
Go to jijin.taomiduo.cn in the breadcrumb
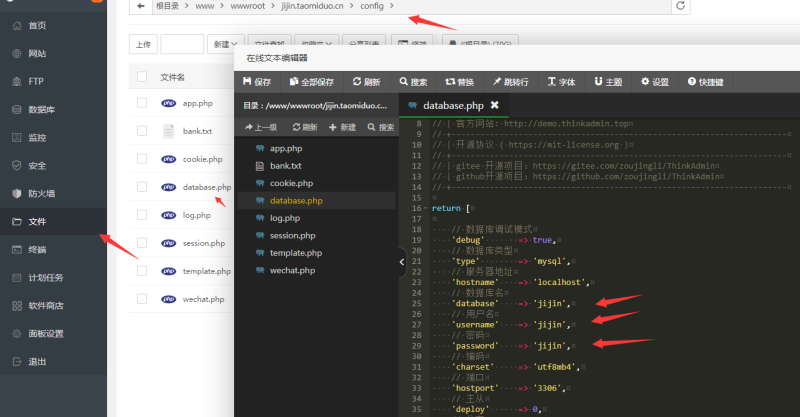312,6
